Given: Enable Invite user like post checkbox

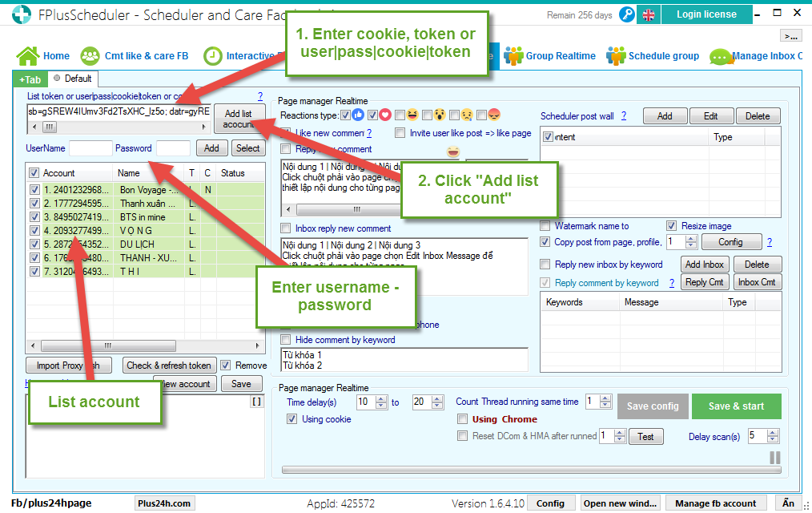Looking at the screenshot, I should (400, 132).
